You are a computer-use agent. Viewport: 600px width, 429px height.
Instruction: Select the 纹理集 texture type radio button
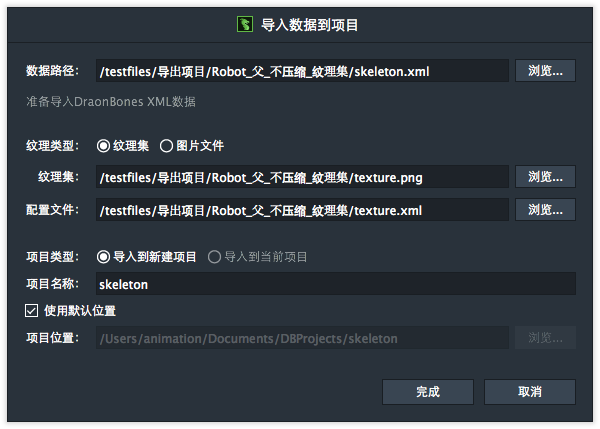point(103,146)
